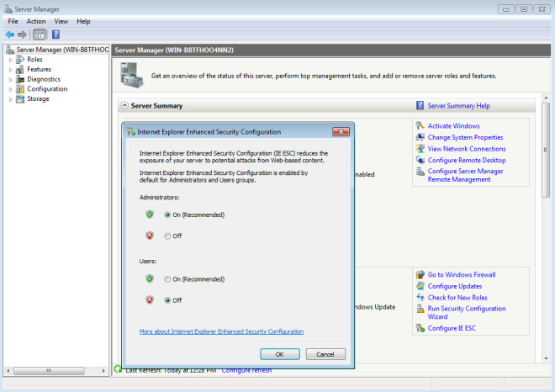The width and height of the screenshot is (555, 392).
Task: Click OK in IE ESC dialog
Action: (x=280, y=354)
